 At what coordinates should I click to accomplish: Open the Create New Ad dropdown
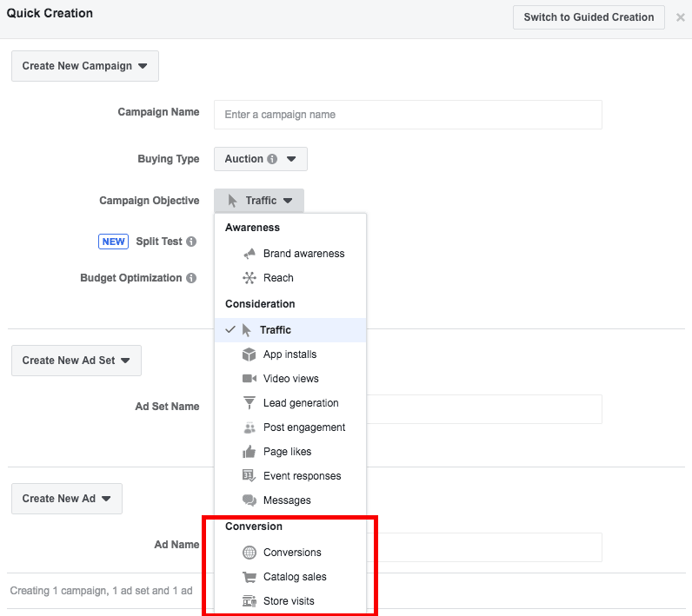pos(67,499)
